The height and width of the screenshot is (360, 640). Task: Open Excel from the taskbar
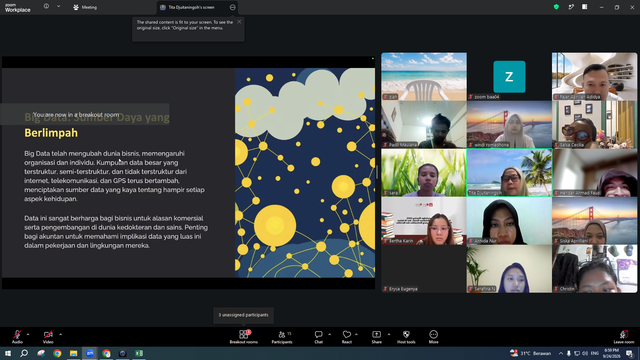click(139, 353)
